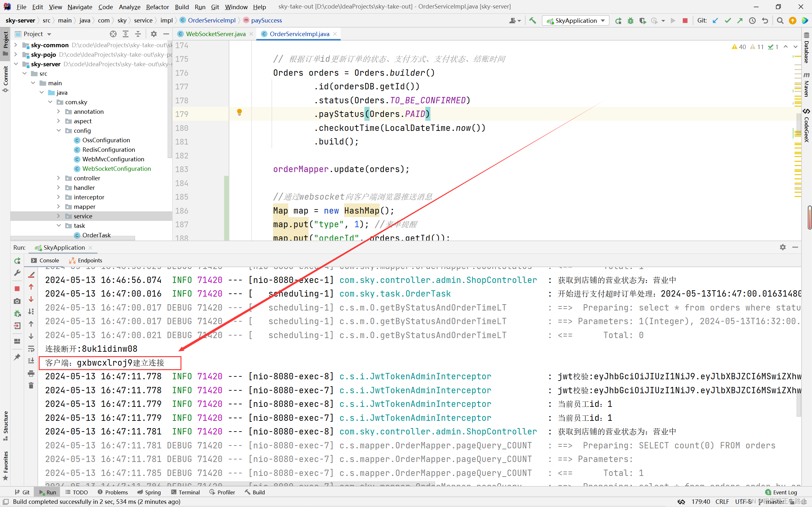Click the Build project hammer icon
The image size is (812, 507).
tap(533, 21)
